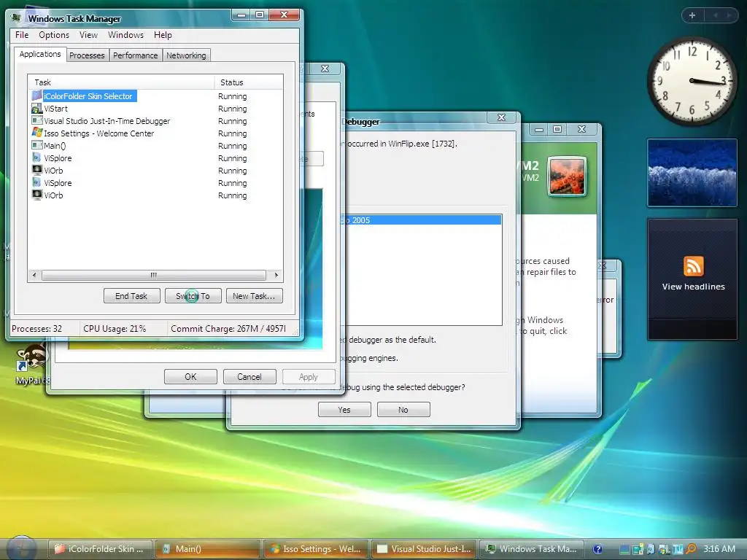
Task: Switch to the Performance tab
Action: pyautogui.click(x=135, y=55)
